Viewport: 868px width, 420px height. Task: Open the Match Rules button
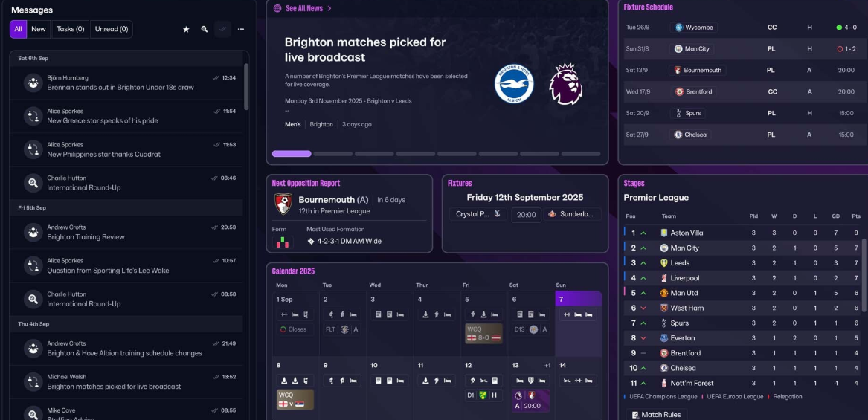coord(657,415)
